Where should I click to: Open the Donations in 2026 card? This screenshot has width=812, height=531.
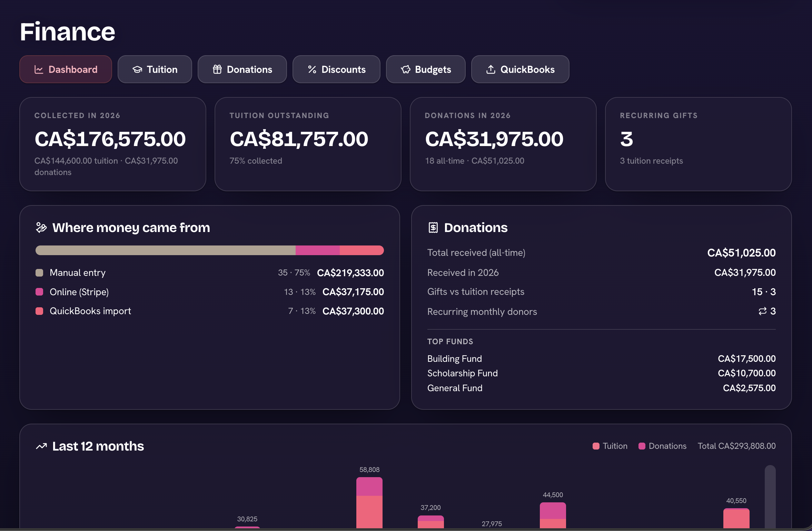click(503, 144)
